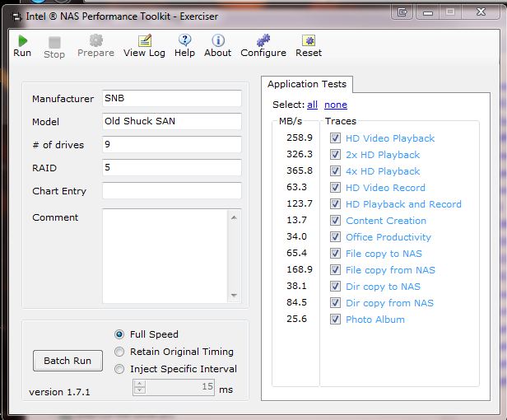Uncheck HD Video Playback checkbox

pos(335,138)
